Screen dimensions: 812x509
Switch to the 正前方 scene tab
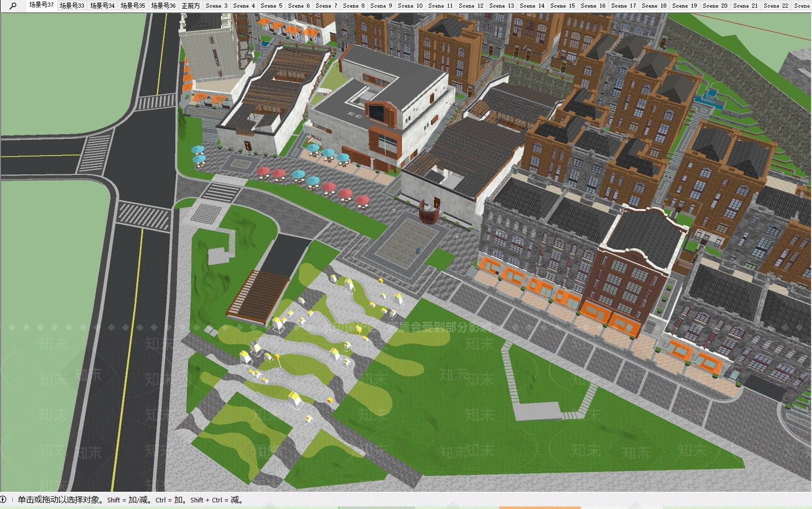click(190, 6)
